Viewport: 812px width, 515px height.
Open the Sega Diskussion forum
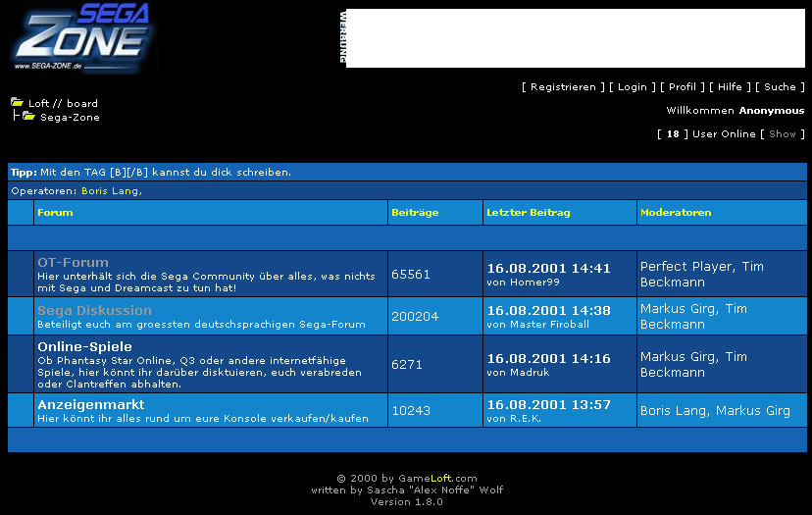[x=94, y=310]
